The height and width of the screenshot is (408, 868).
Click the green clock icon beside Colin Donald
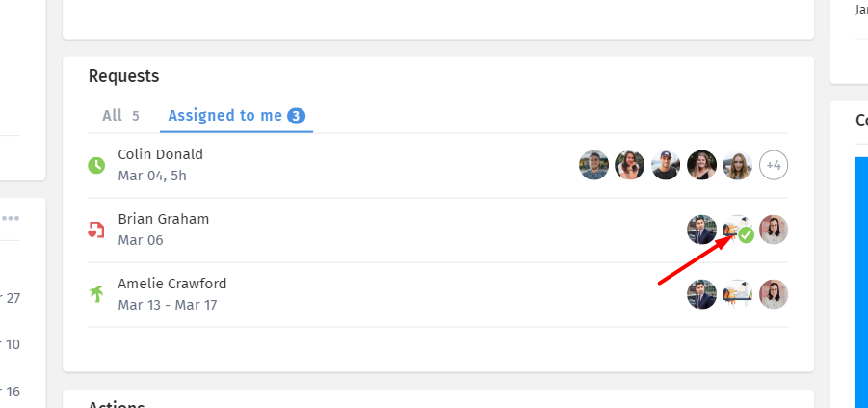click(96, 165)
